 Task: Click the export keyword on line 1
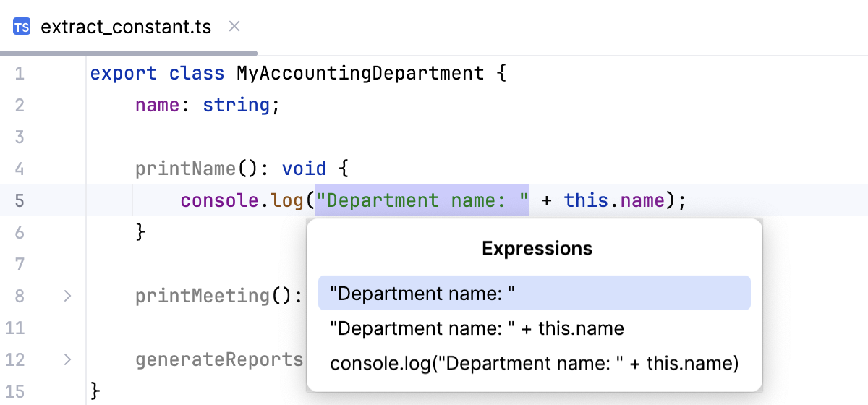pyautogui.click(x=123, y=74)
